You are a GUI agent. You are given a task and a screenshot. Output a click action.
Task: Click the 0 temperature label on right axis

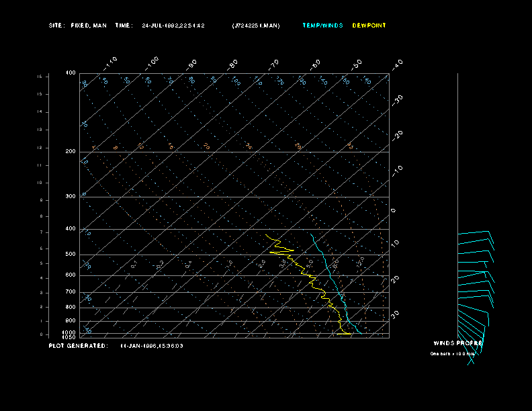(x=394, y=210)
